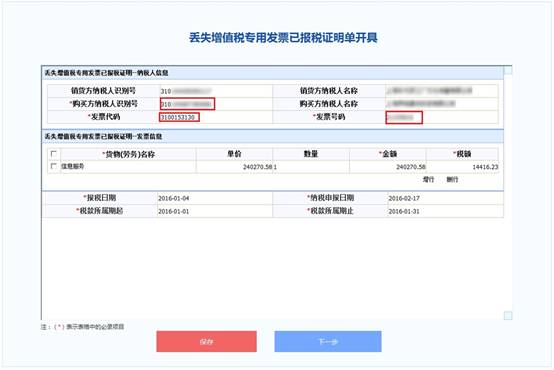Click the 税款所属期止 field with 2016-01-31
The width and height of the screenshot is (554, 370).
[446, 211]
